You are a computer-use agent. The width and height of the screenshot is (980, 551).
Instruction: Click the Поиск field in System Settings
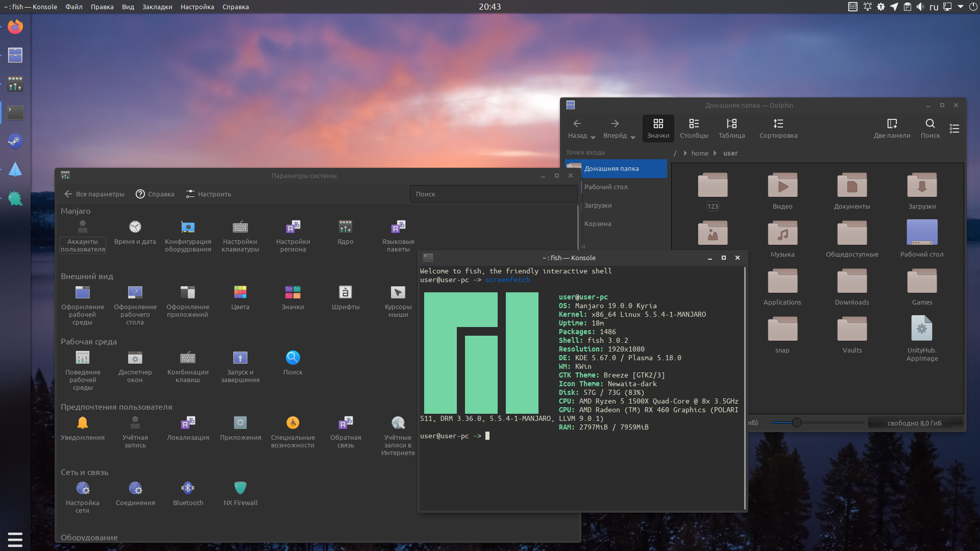pos(493,194)
